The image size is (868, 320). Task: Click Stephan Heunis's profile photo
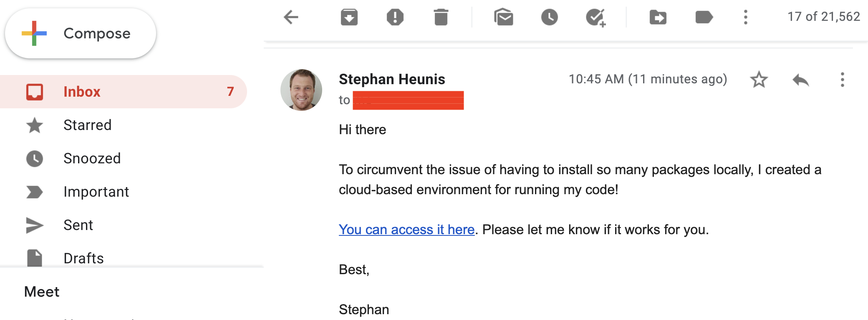tap(301, 90)
